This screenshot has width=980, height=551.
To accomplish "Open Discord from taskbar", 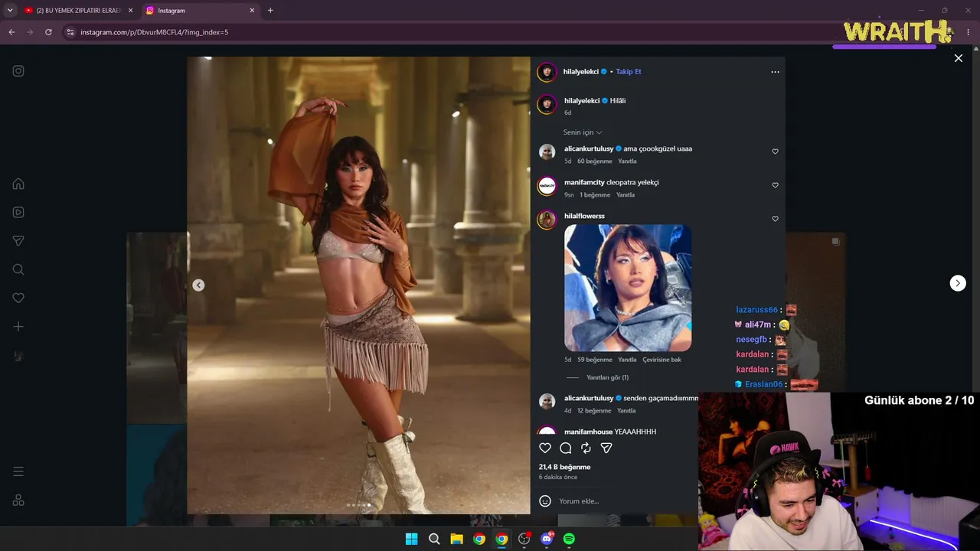I will [x=547, y=539].
